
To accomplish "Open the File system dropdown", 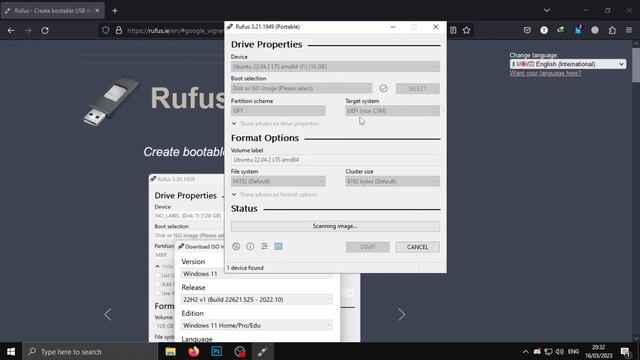I will (278, 181).
